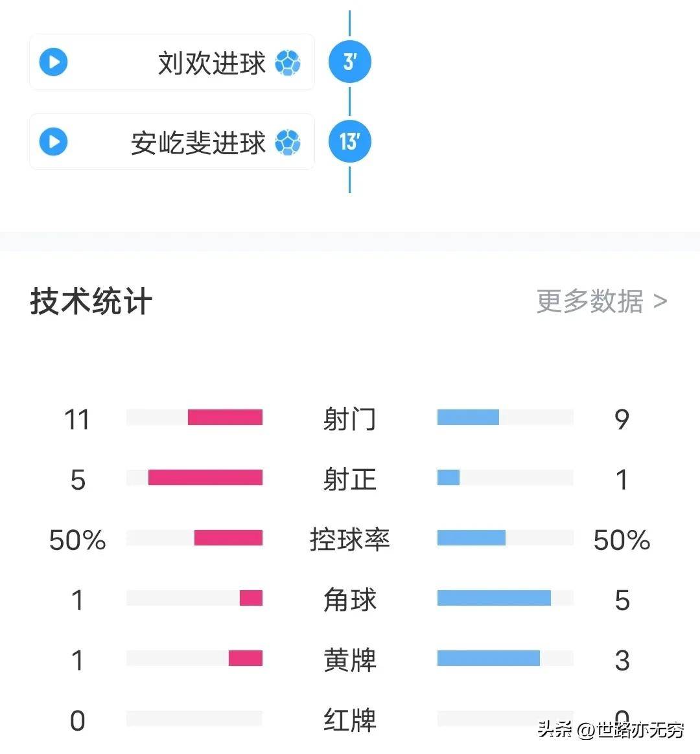The height and width of the screenshot is (754, 700).
Task: Click the @世路亦无穷 author name
Action: (x=632, y=728)
